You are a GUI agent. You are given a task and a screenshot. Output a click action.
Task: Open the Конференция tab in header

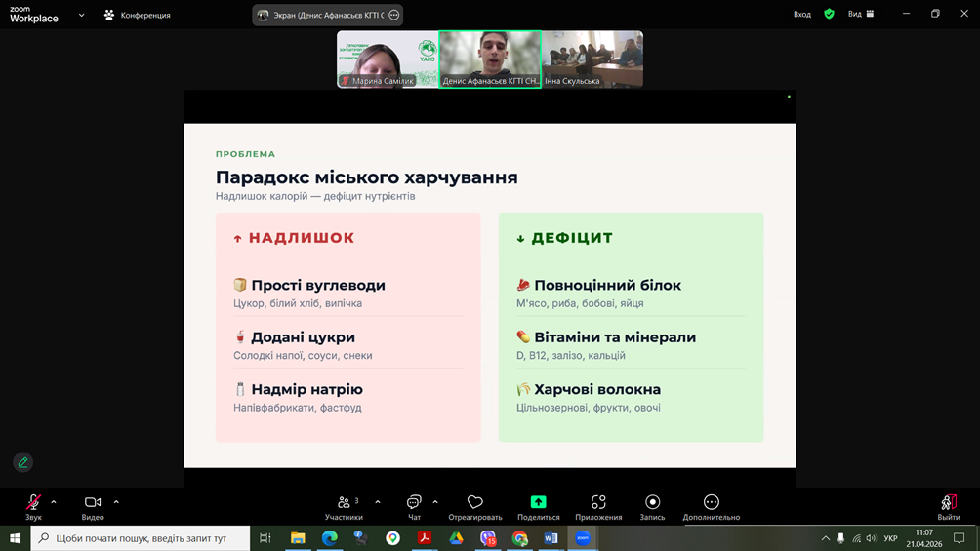pyautogui.click(x=137, y=15)
